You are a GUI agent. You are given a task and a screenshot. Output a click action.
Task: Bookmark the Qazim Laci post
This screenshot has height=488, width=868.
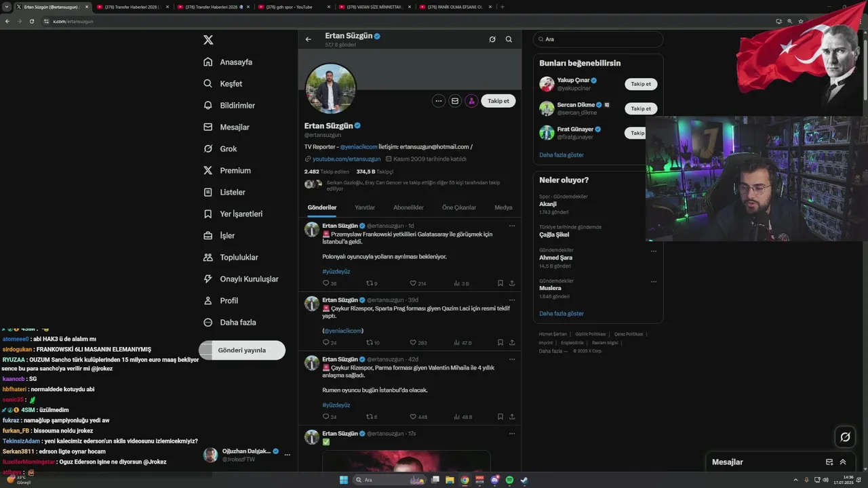click(500, 343)
